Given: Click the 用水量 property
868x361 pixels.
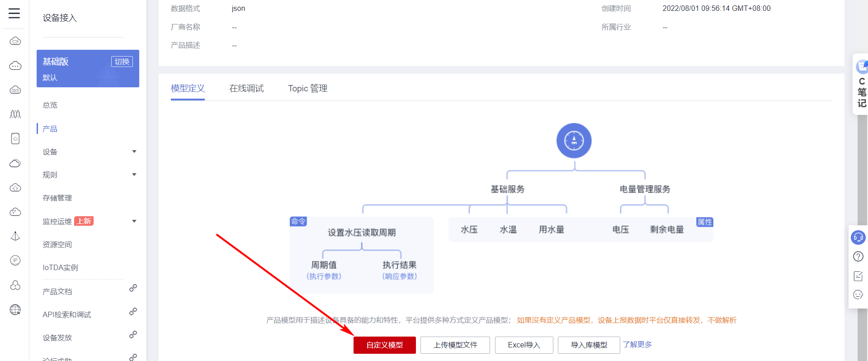Looking at the screenshot, I should click(552, 230).
